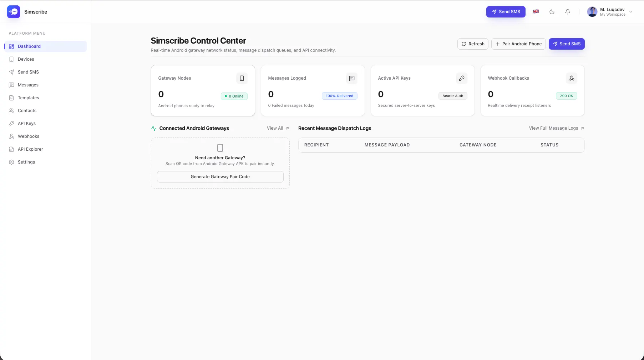Image resolution: width=644 pixels, height=360 pixels.
Task: Click the 100% Delivered badge
Action: (340, 96)
